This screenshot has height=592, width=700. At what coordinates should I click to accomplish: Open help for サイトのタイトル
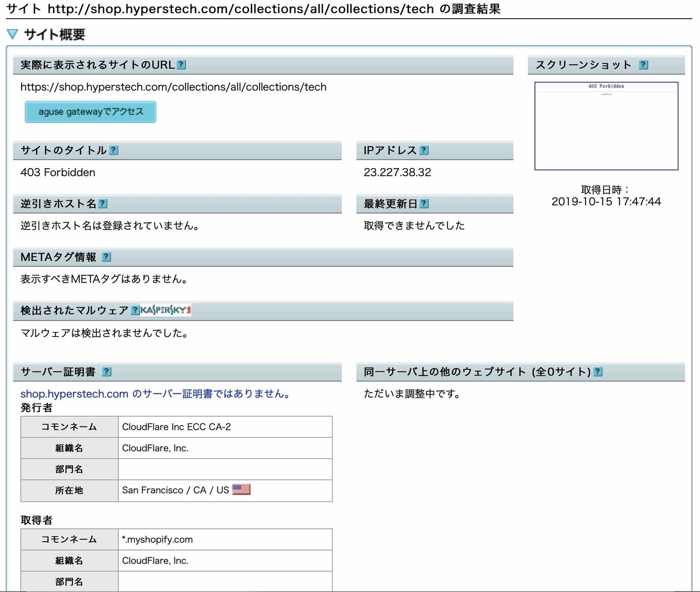tap(114, 150)
